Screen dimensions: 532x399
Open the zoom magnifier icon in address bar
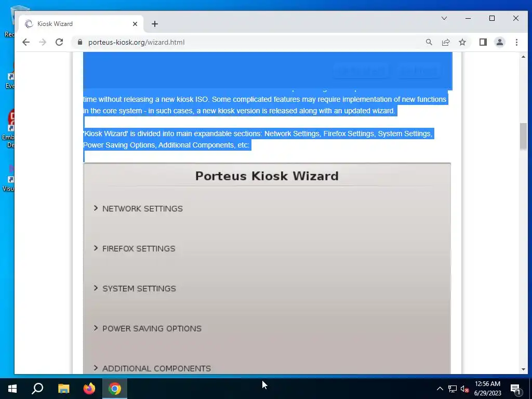(x=429, y=42)
